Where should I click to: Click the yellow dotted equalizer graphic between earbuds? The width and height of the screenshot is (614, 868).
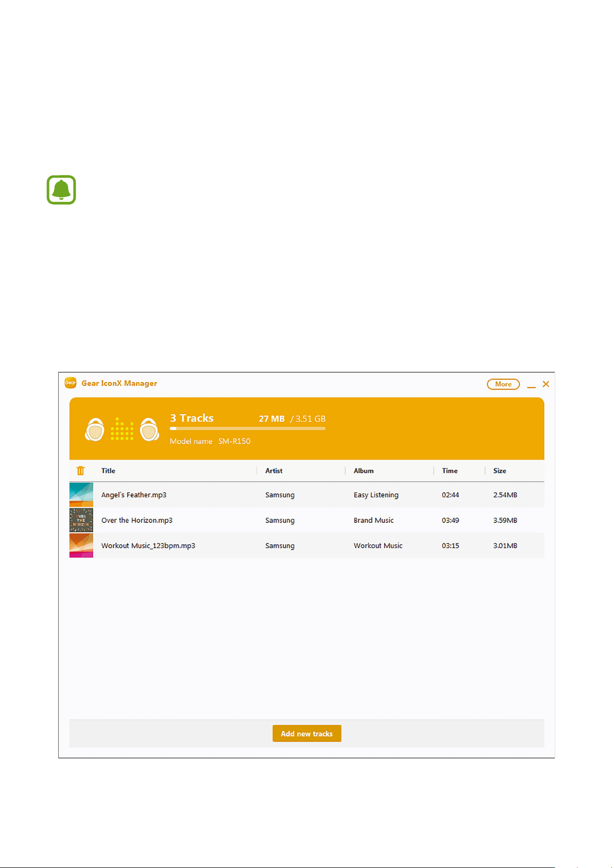coord(122,429)
